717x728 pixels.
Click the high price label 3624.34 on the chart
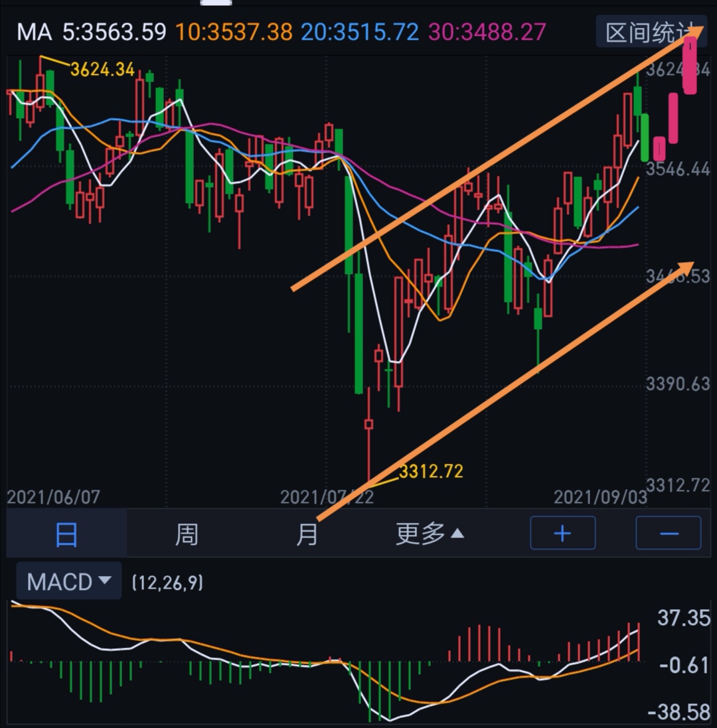click(102, 69)
